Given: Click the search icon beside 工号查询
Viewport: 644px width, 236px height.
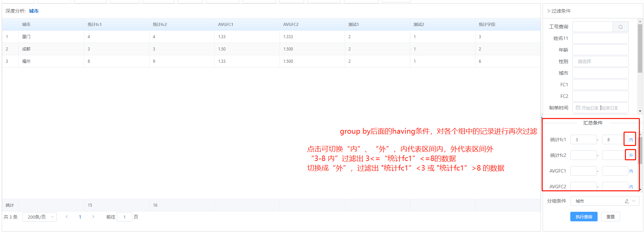Looking at the screenshot, I should pyautogui.click(x=620, y=27).
